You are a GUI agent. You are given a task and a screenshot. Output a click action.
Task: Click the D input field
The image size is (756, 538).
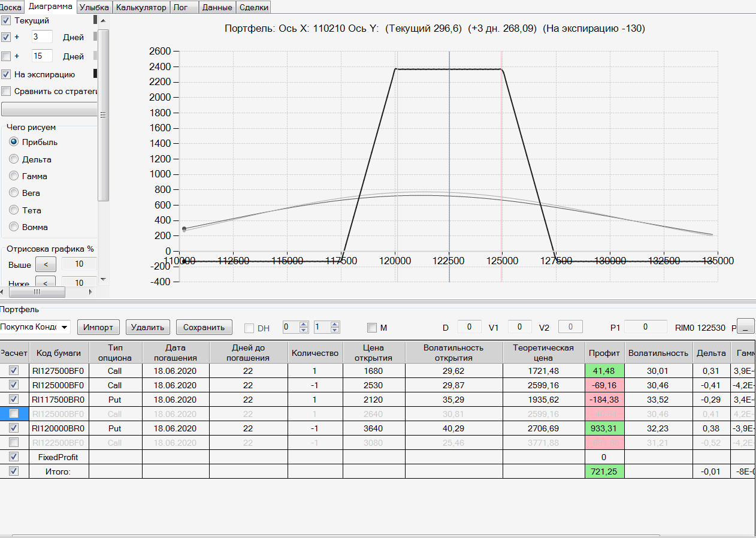pos(470,327)
